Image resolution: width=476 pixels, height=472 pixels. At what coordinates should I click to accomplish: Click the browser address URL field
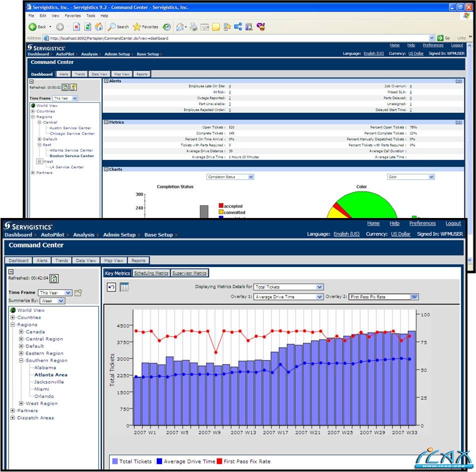tap(239, 38)
